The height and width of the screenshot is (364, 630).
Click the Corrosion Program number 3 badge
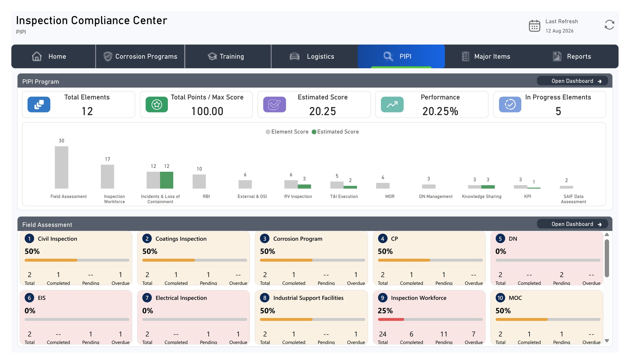coord(265,239)
